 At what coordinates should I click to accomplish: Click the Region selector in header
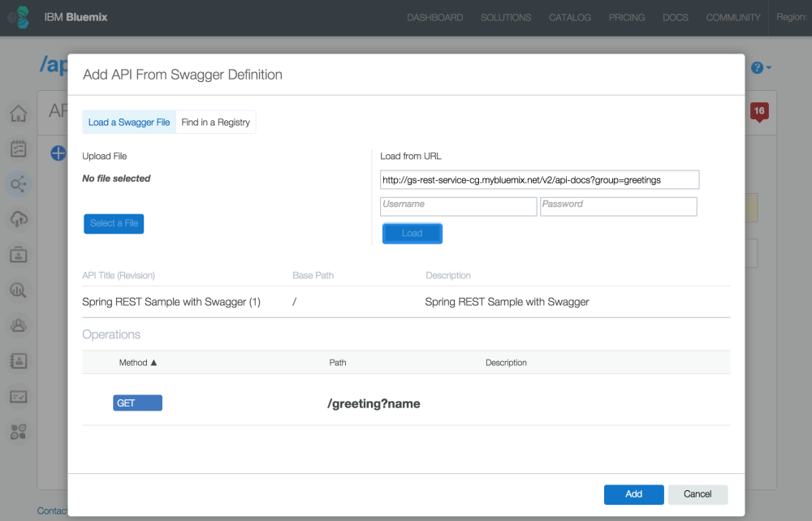click(x=791, y=17)
